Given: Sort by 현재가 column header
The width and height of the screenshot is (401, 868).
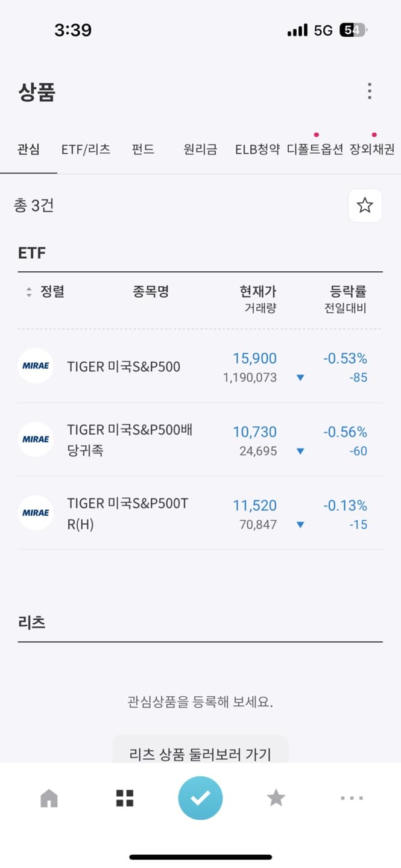Looking at the screenshot, I should [x=257, y=292].
